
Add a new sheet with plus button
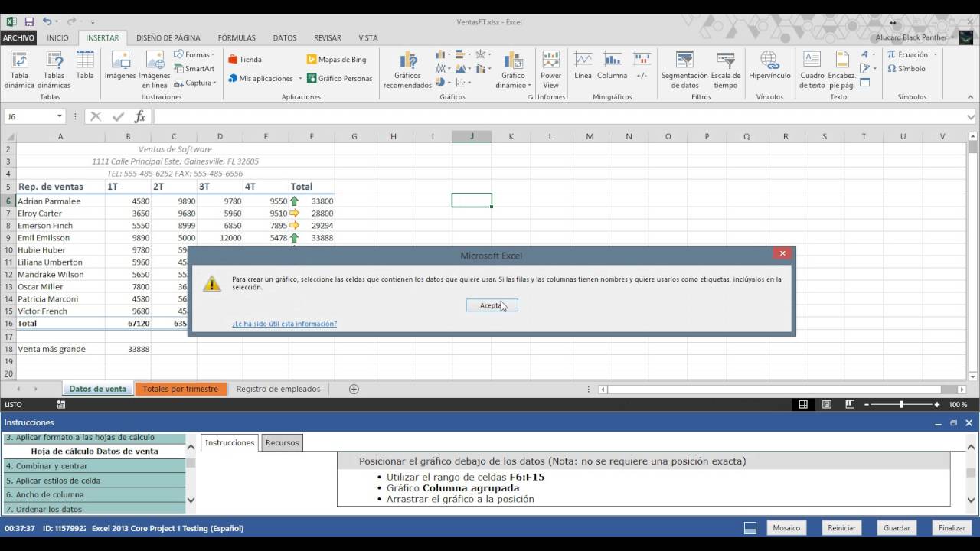(x=354, y=389)
